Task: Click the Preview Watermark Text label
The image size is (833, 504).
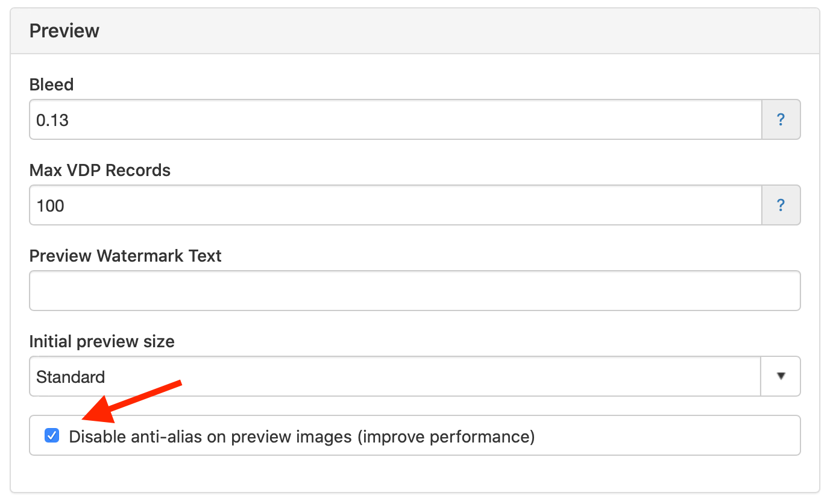Action: [125, 256]
